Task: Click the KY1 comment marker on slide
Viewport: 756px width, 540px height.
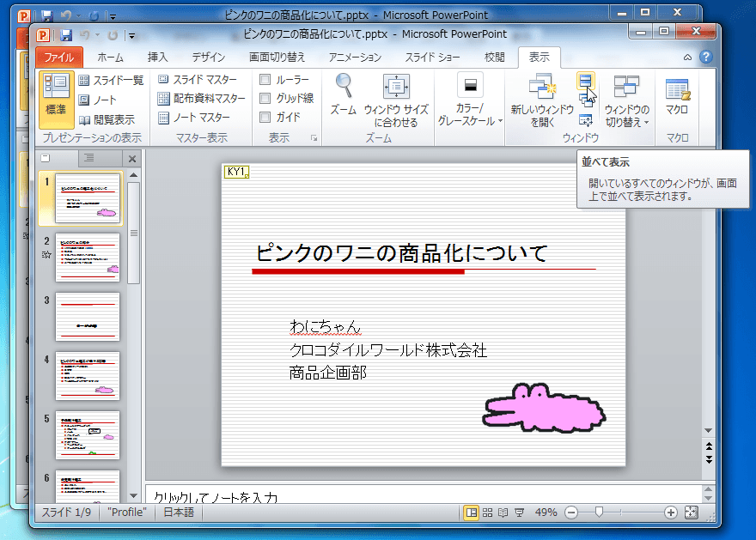Action: click(237, 172)
